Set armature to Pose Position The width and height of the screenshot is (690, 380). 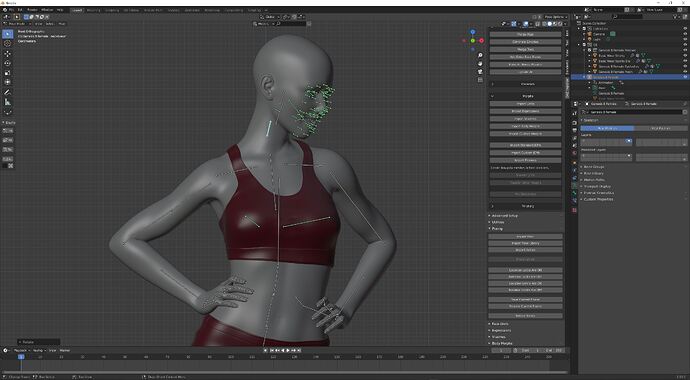tap(607, 128)
